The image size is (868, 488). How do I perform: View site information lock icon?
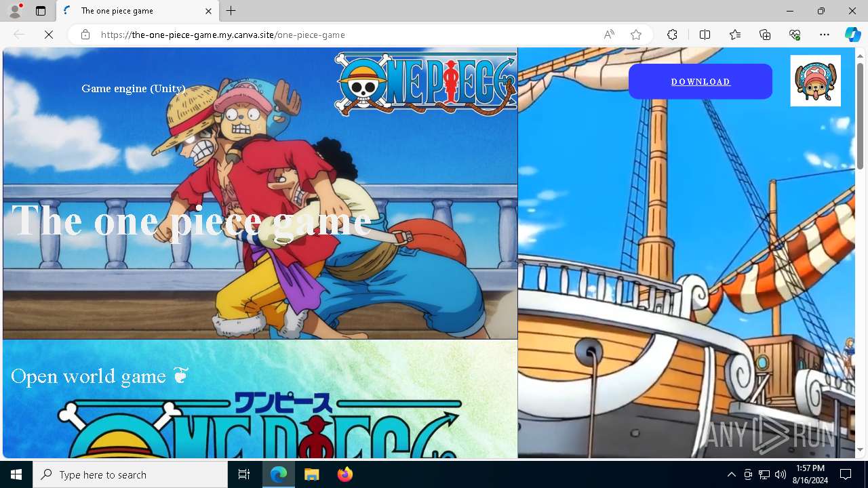pos(85,35)
